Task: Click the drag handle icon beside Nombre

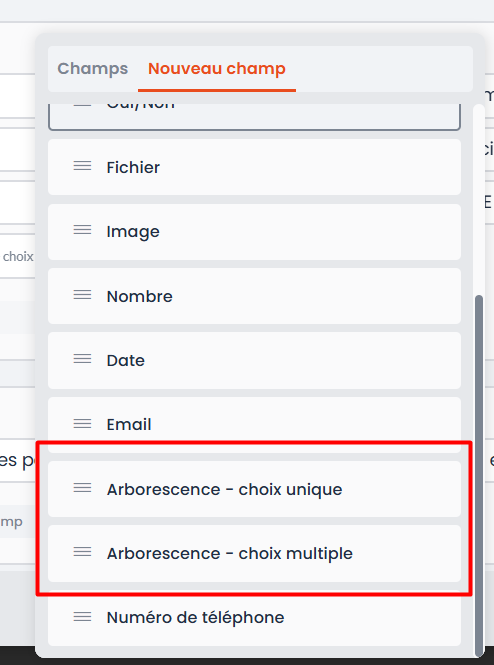Action: point(82,295)
